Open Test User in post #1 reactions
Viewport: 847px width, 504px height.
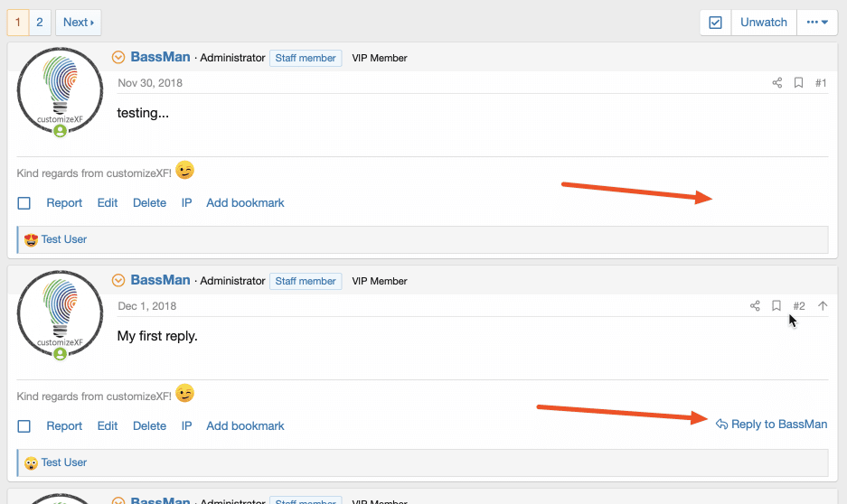(x=64, y=239)
